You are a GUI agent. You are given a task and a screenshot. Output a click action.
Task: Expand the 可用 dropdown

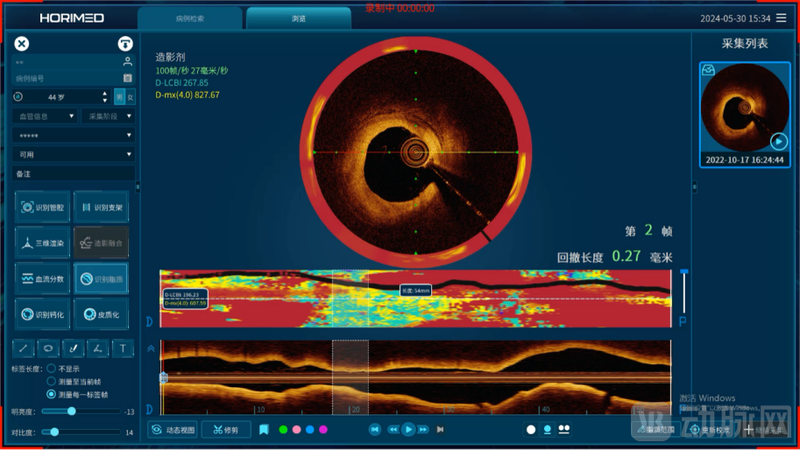tap(73, 154)
